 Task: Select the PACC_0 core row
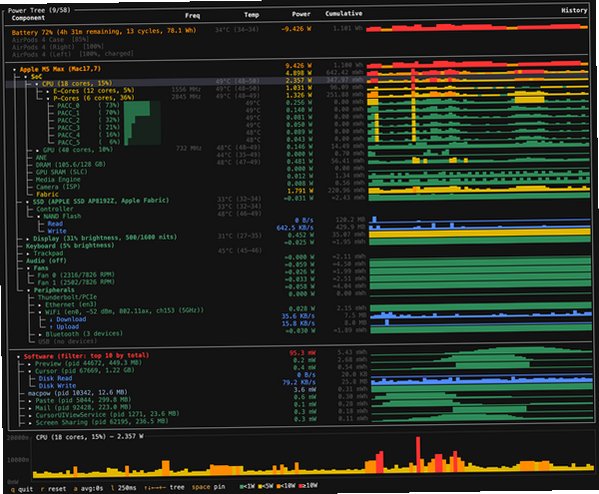click(x=89, y=105)
